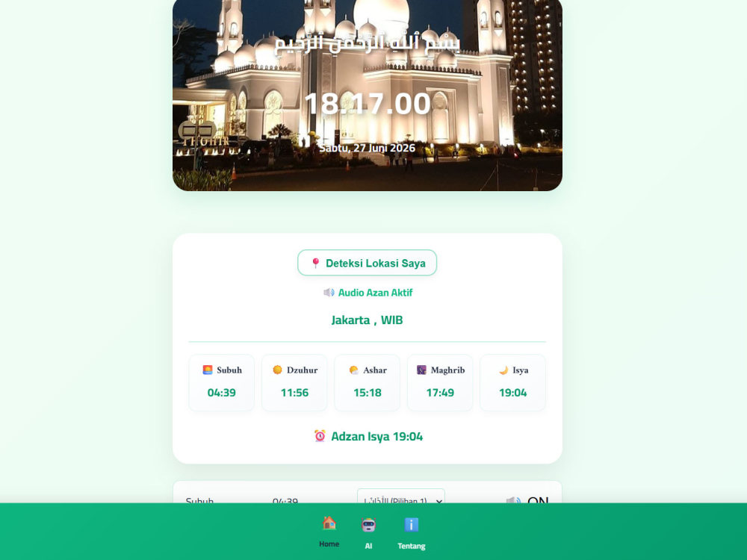This screenshot has height=560, width=747.
Task: Open the Tentang tab in the bottom navigation
Action: pyautogui.click(x=412, y=533)
